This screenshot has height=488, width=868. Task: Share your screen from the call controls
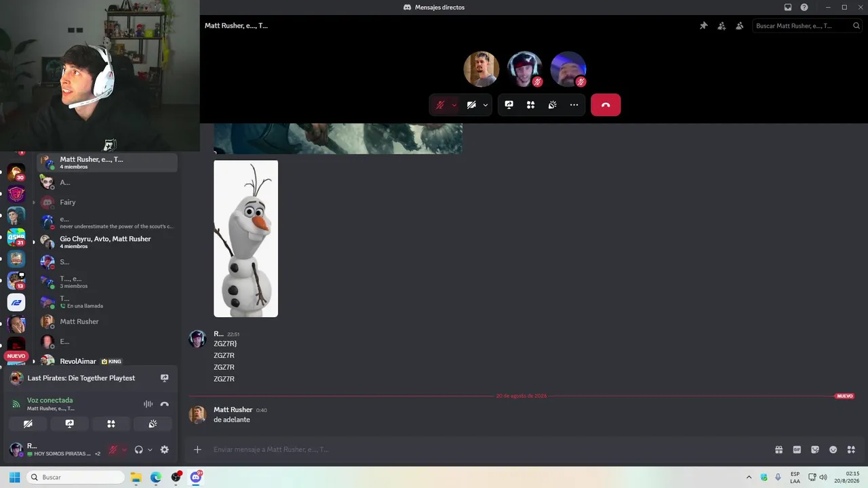point(509,105)
